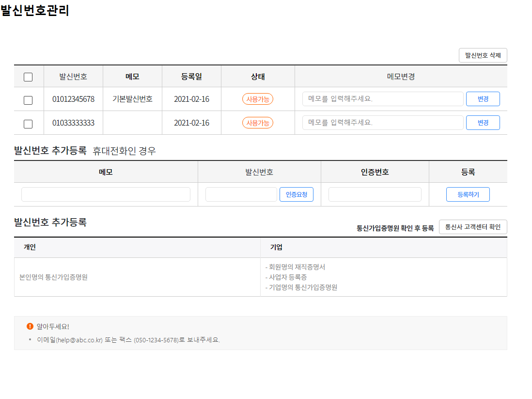
Task: Click the 기본발신번호 memo cell
Action: click(x=132, y=99)
